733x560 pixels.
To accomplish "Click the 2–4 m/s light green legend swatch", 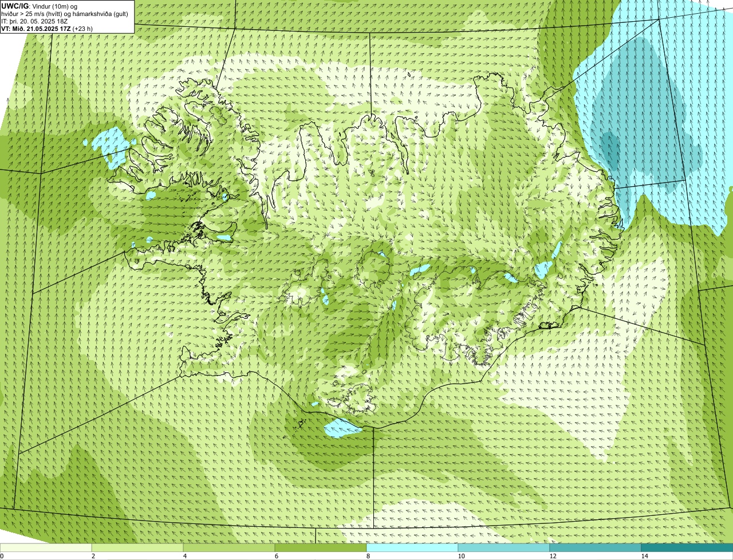I will pos(137,547).
